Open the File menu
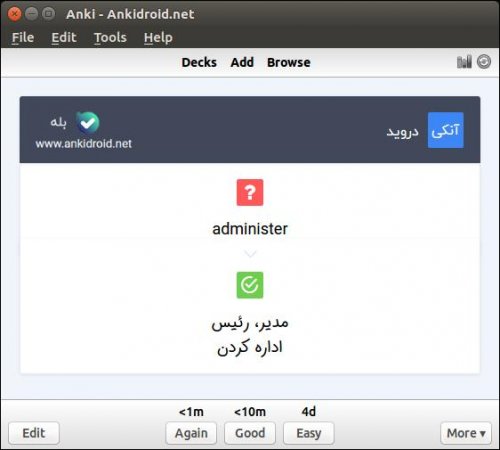The height and width of the screenshot is (450, 500). coord(23,37)
